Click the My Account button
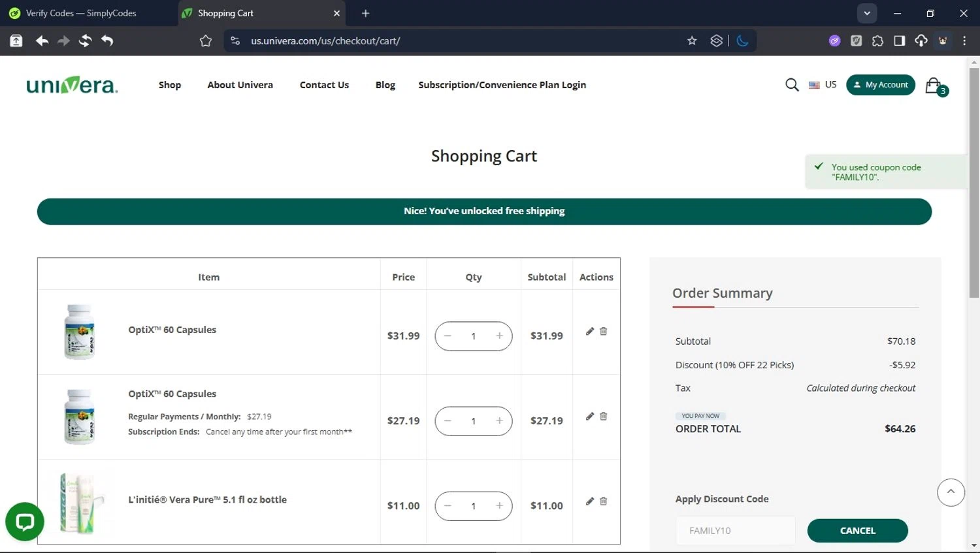This screenshot has width=980, height=553. point(881,85)
